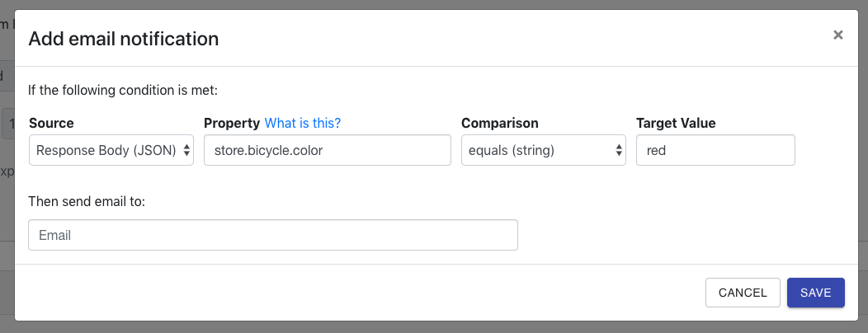Click the empty dialog footer left of CANCEL
Viewport: 868px width, 333px height.
pyautogui.click(x=330, y=293)
